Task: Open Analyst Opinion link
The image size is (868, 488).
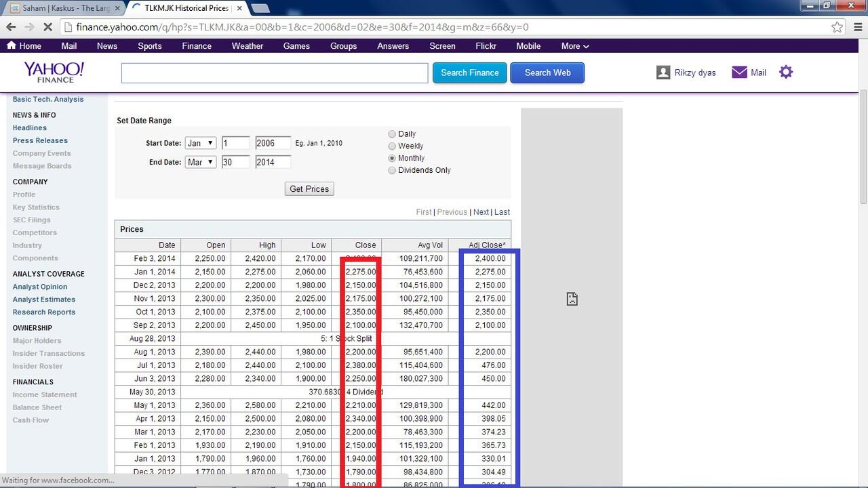Action: pyautogui.click(x=40, y=287)
